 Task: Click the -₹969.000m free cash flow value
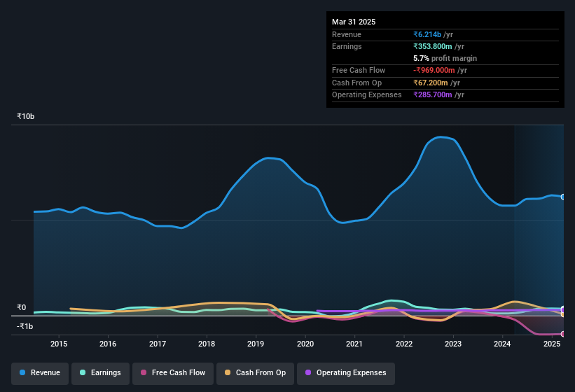[x=434, y=70]
